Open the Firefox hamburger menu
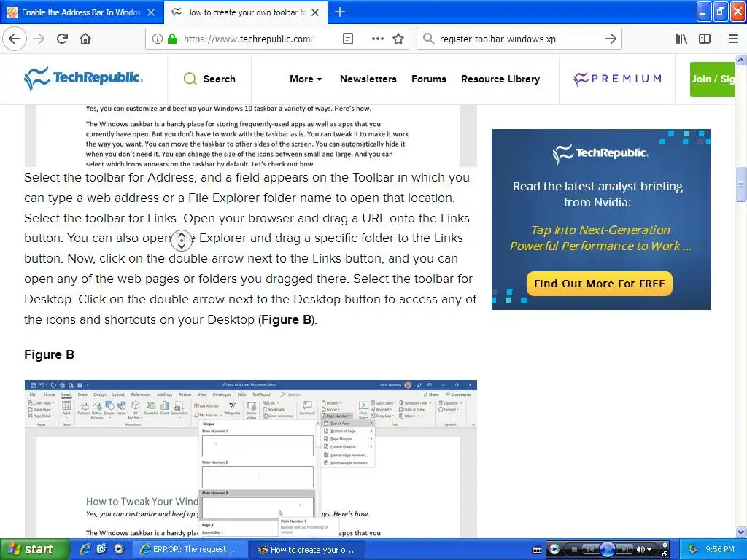Screen dimensions: 747x560 (x=732, y=39)
